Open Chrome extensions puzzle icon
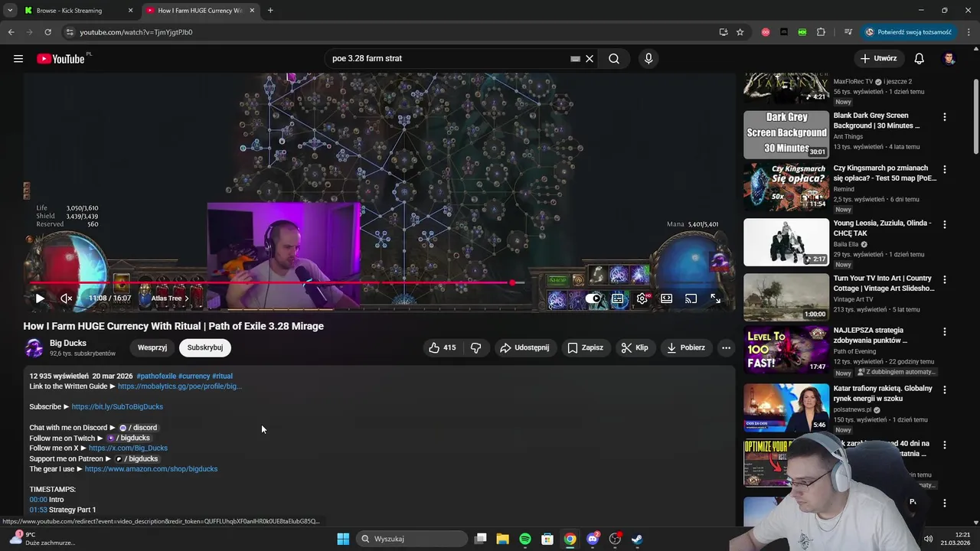980x551 pixels. click(x=821, y=32)
